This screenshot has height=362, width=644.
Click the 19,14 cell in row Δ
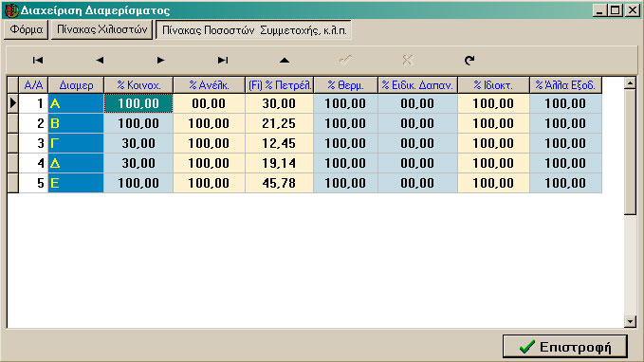click(x=279, y=163)
